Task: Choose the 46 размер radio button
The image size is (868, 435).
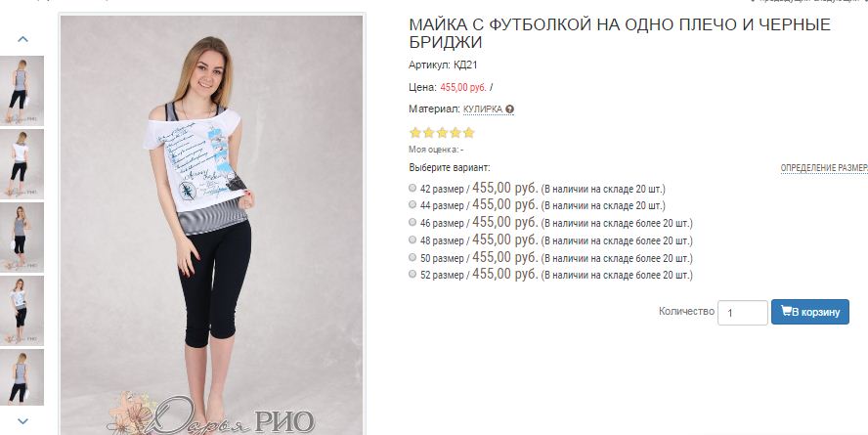Action: [x=412, y=223]
